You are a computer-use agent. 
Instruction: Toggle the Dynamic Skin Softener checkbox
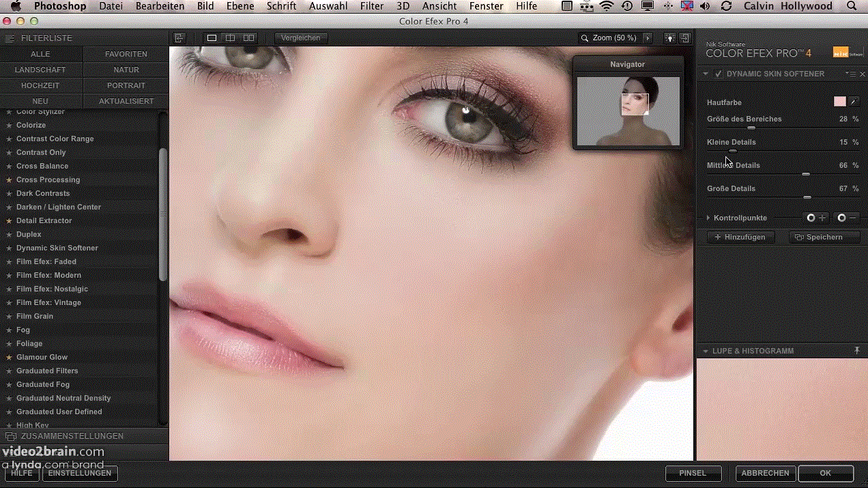tap(718, 74)
